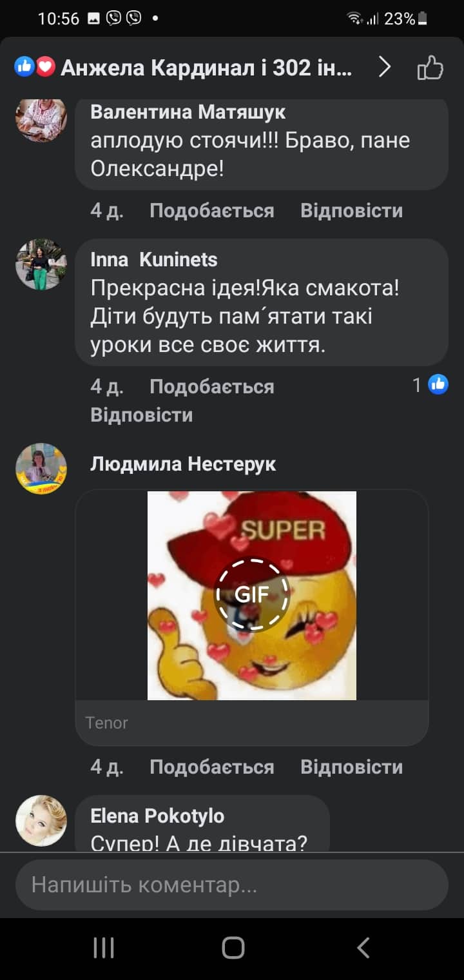Tap the Android back arrow icon

pos(363,948)
